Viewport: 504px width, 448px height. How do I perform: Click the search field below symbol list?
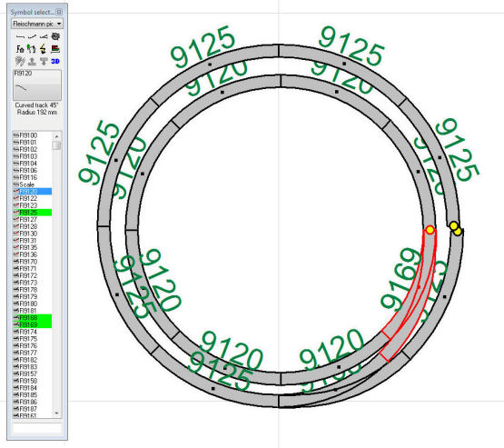pos(36,428)
